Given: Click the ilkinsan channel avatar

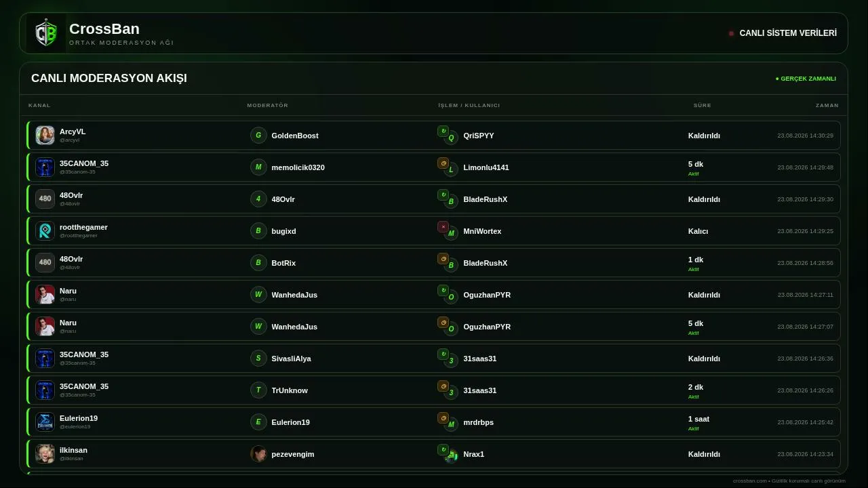Looking at the screenshot, I should click(x=45, y=453).
